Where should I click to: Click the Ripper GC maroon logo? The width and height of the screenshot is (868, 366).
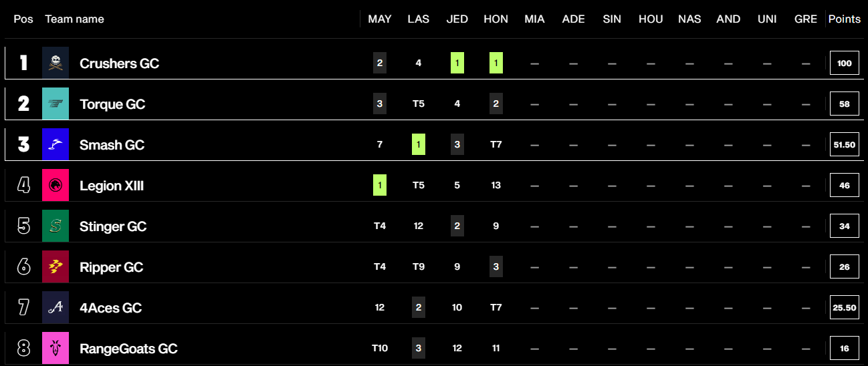click(x=56, y=267)
